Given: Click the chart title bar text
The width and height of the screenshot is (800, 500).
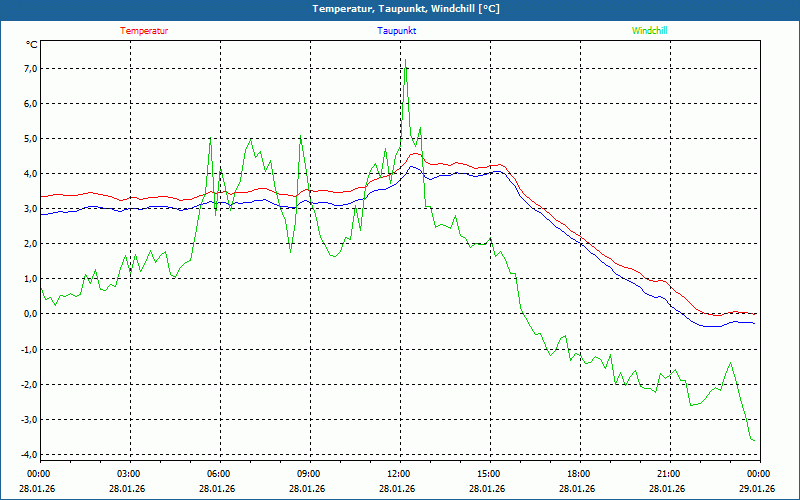Looking at the screenshot, I should (x=400, y=9).
